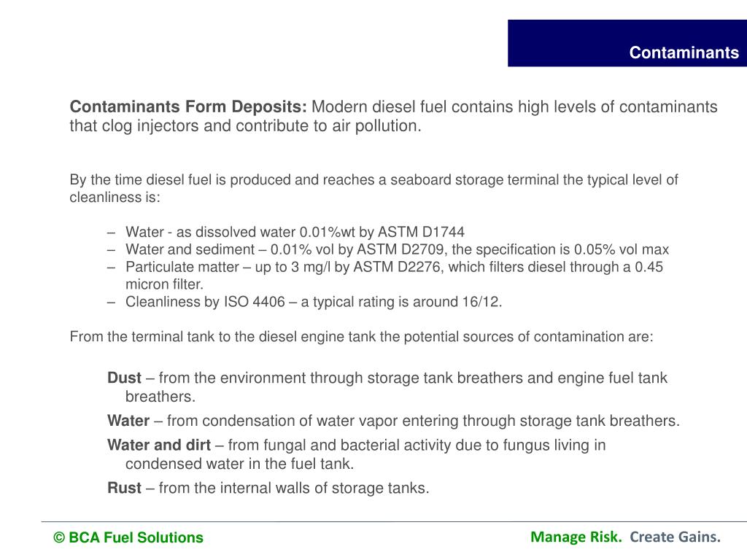Viewport: 747px width, 560px height.
Task: Click the BCA Fuel Solutions copyright text
Action: tap(128, 537)
